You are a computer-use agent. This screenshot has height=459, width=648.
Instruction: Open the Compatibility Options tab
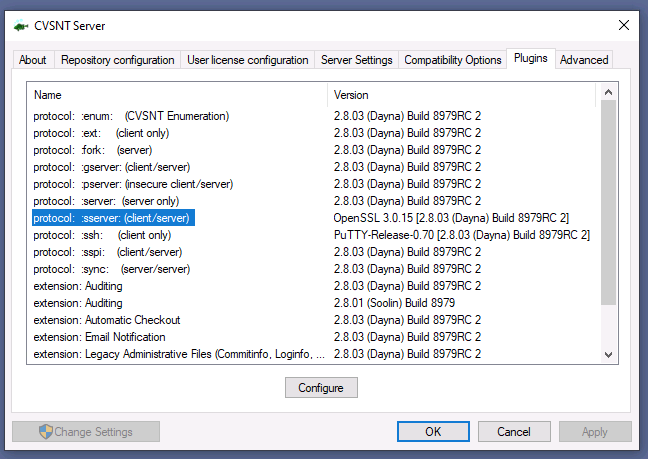pos(453,60)
